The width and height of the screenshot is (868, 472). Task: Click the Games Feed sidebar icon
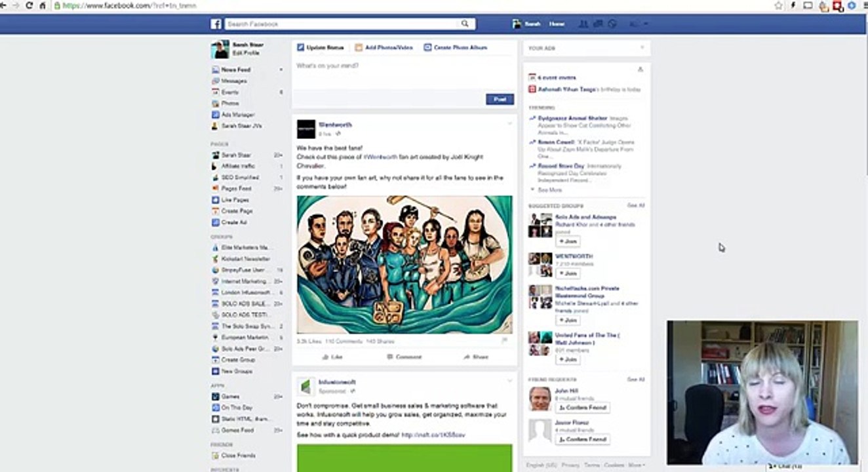click(x=215, y=430)
